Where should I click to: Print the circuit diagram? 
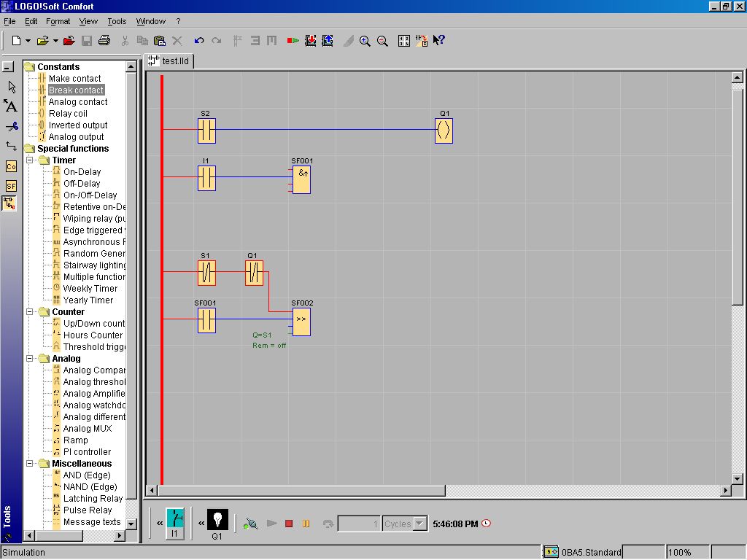(x=104, y=41)
